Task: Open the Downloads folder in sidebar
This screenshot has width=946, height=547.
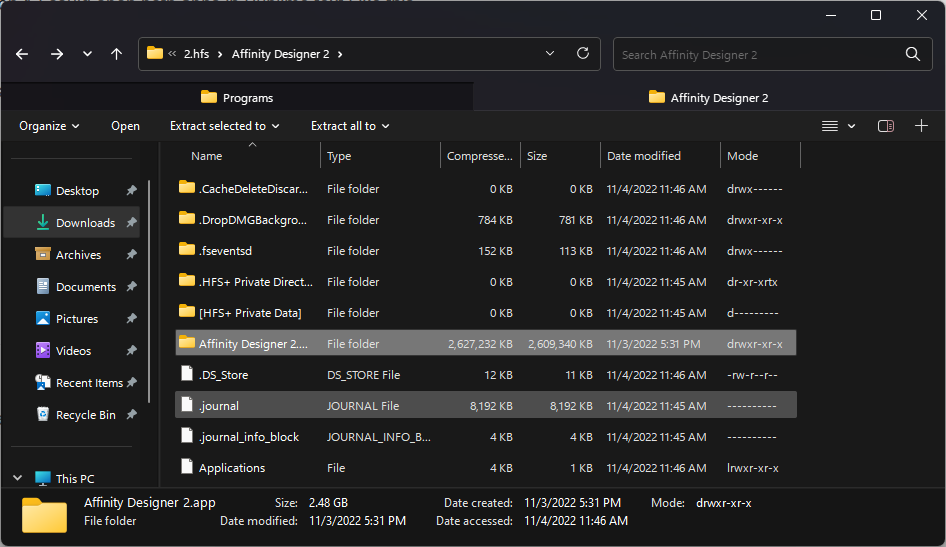Action: [x=85, y=223]
